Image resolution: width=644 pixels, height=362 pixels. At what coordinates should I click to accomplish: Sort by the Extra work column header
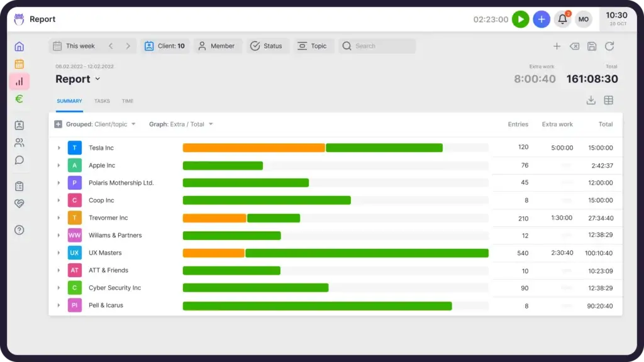[x=557, y=124]
